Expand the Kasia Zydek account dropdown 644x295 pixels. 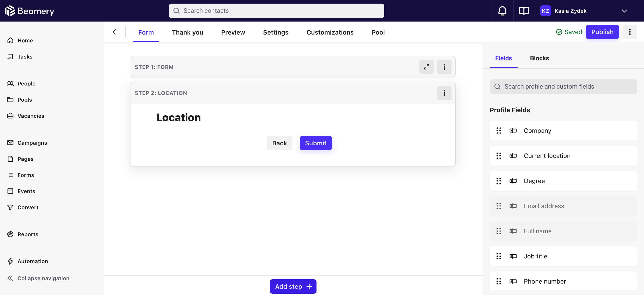[x=624, y=11]
